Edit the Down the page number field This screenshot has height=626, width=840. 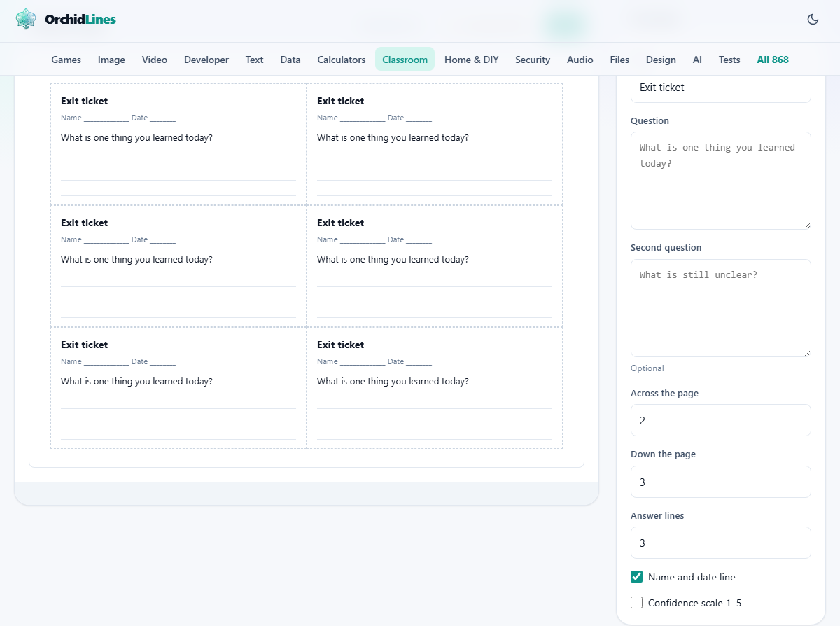tap(721, 482)
